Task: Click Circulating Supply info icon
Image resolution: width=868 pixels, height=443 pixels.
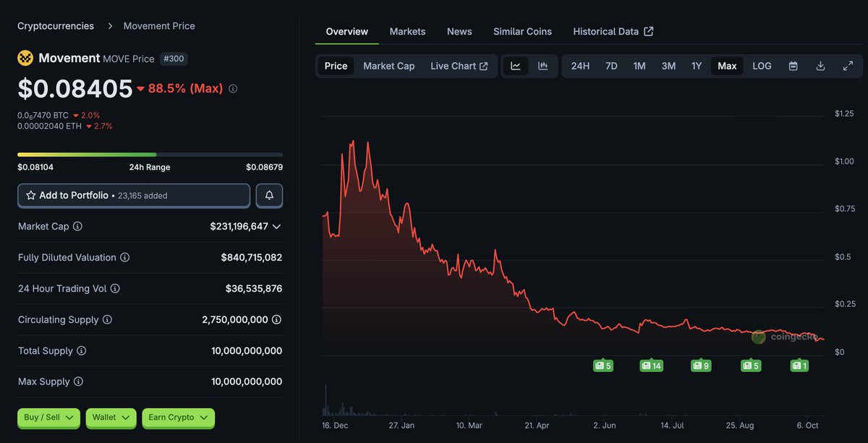Action: pos(107,320)
